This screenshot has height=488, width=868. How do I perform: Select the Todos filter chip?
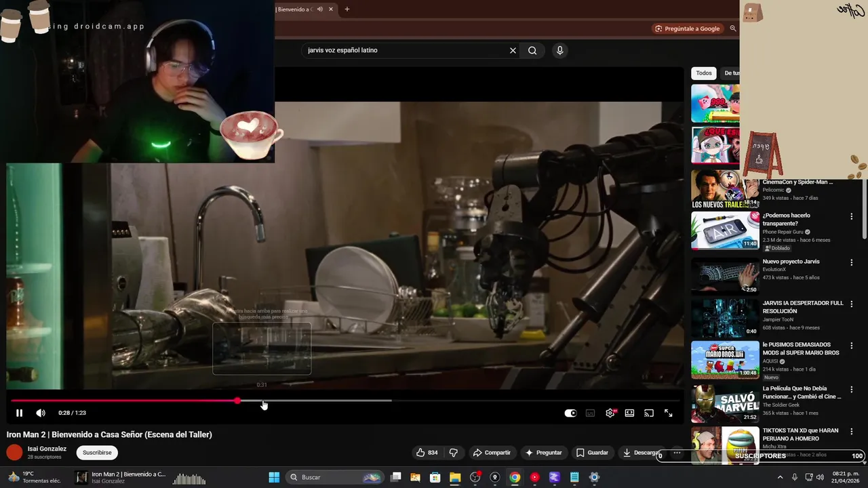pos(704,73)
